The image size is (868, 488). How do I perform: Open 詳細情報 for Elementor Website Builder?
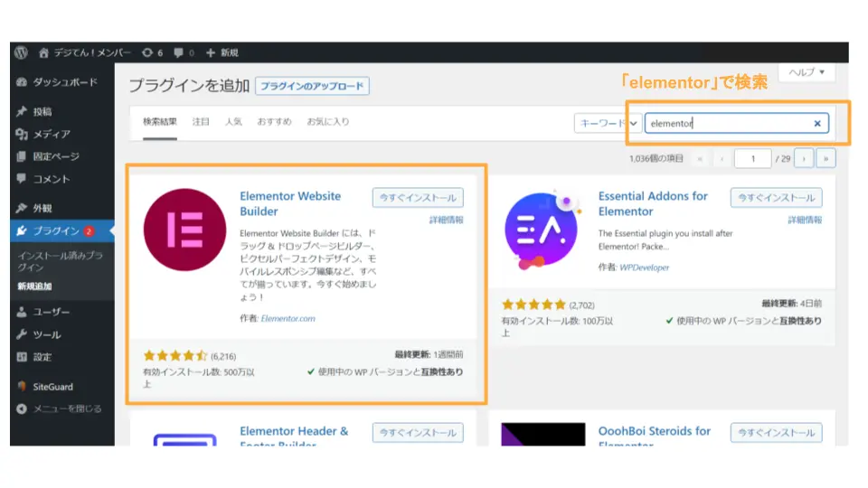pyautogui.click(x=446, y=221)
